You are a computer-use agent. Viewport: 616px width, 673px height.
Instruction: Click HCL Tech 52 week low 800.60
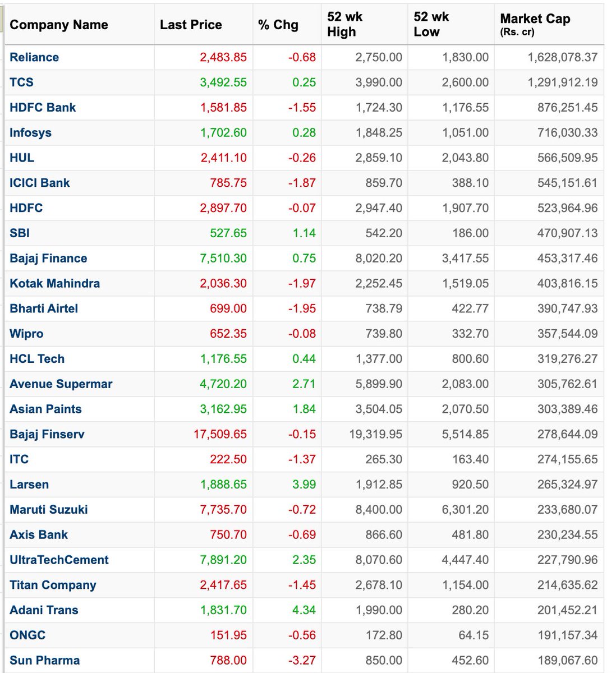click(x=470, y=359)
